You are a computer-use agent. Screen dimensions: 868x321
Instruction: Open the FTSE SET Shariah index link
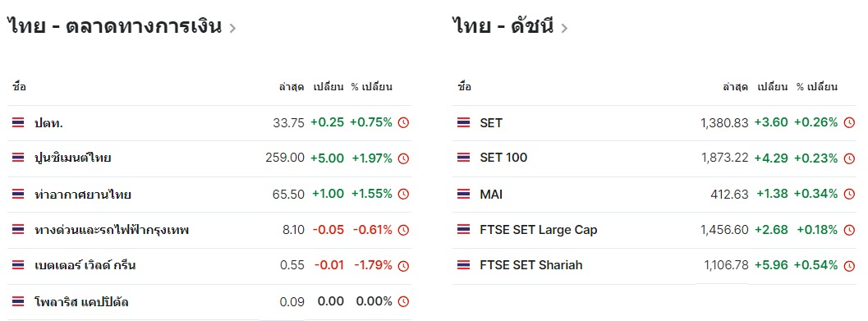tap(530, 266)
